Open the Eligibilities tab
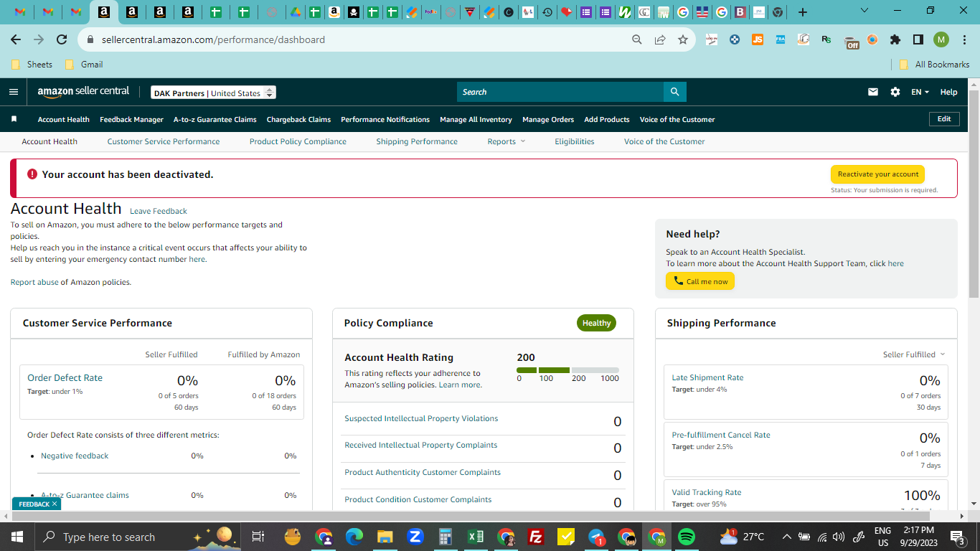 coord(575,141)
